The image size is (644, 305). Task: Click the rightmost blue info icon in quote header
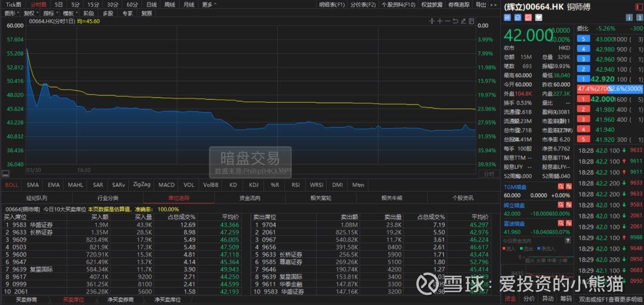tap(639, 18)
